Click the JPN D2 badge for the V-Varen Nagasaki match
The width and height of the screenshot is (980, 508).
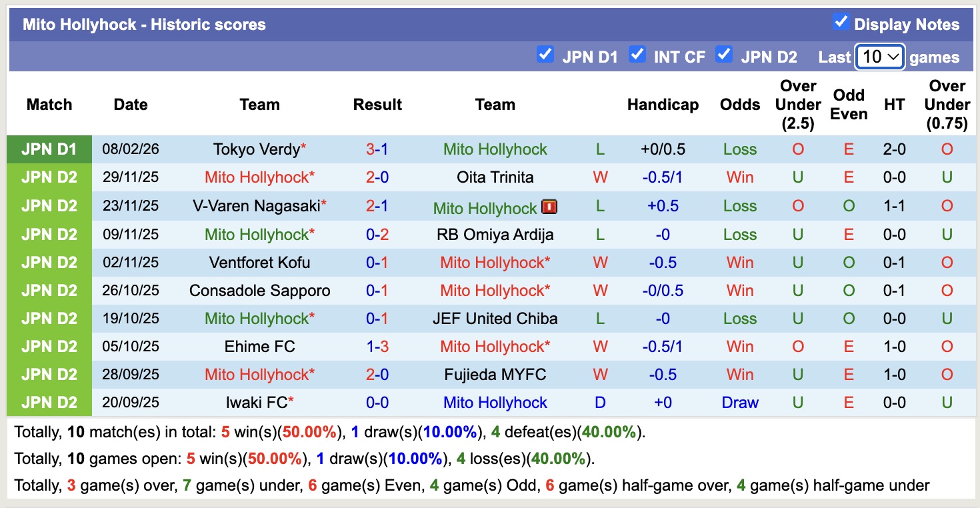(x=49, y=206)
